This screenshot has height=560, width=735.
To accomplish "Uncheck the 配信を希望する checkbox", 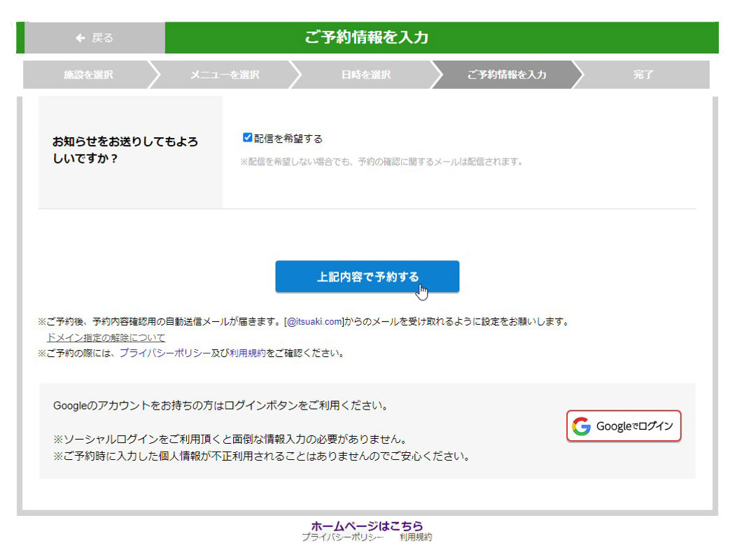I will 247,138.
